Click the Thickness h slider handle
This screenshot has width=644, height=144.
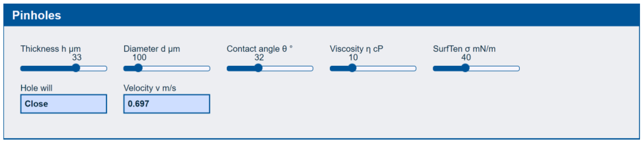[76, 68]
